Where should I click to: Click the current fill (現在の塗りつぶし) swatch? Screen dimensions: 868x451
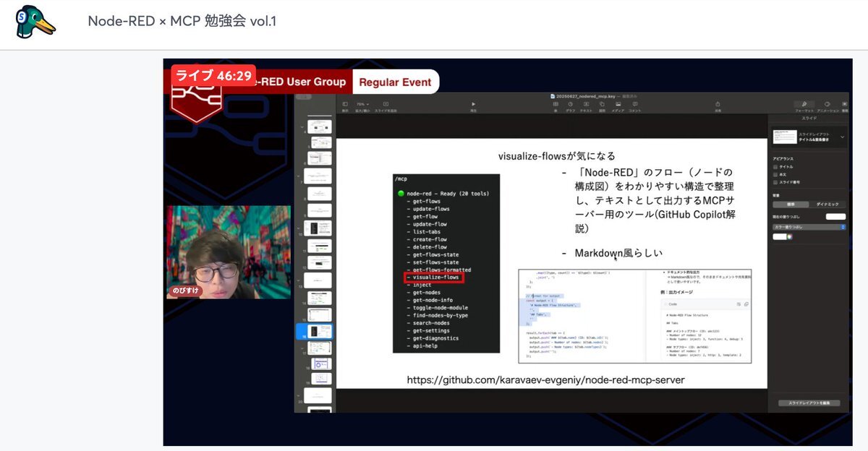click(836, 216)
